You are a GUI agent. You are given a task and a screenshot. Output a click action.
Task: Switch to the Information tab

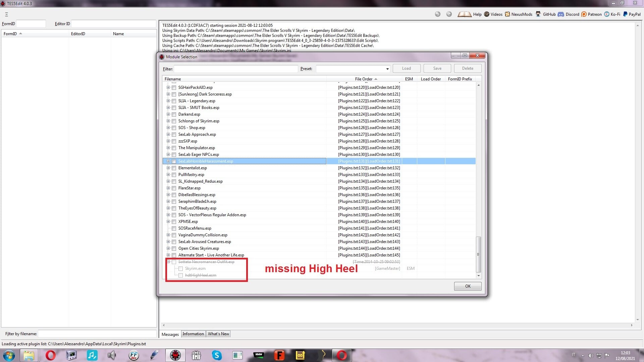193,334
